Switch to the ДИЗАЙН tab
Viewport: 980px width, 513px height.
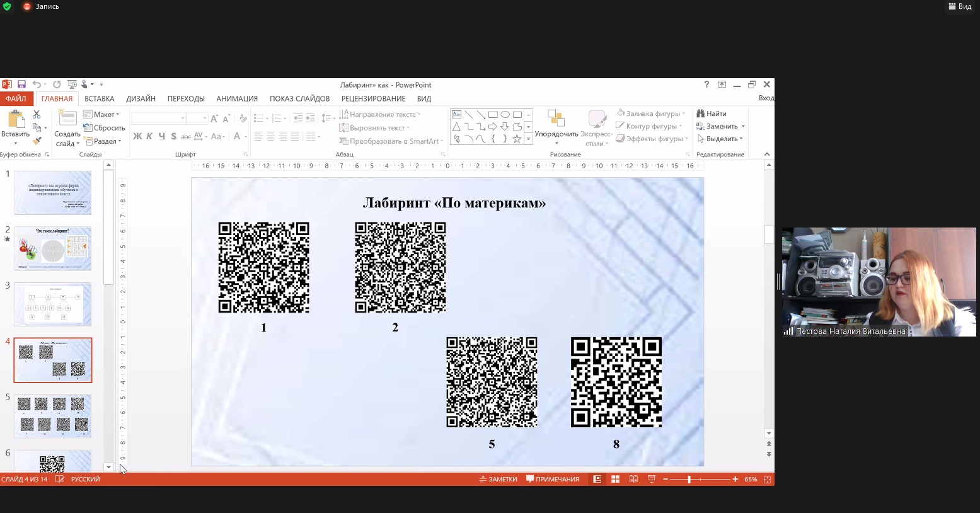141,98
